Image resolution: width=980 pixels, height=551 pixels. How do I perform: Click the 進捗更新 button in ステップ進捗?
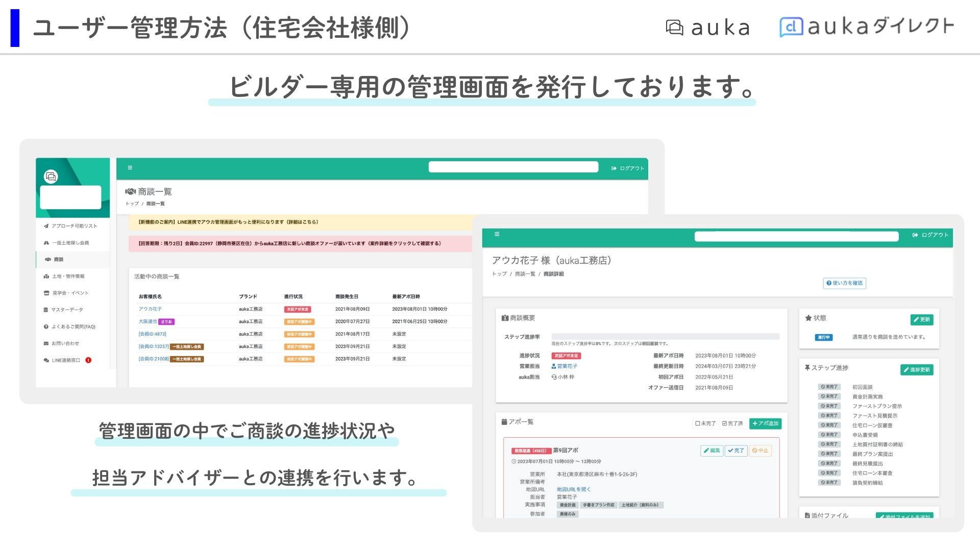[x=917, y=370]
